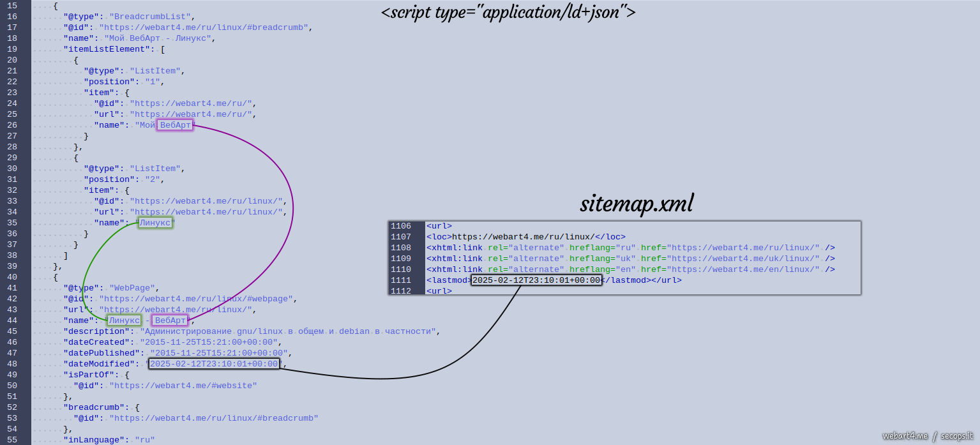
Task: Click the highlighted dateModified value on line 48
Action: point(215,364)
